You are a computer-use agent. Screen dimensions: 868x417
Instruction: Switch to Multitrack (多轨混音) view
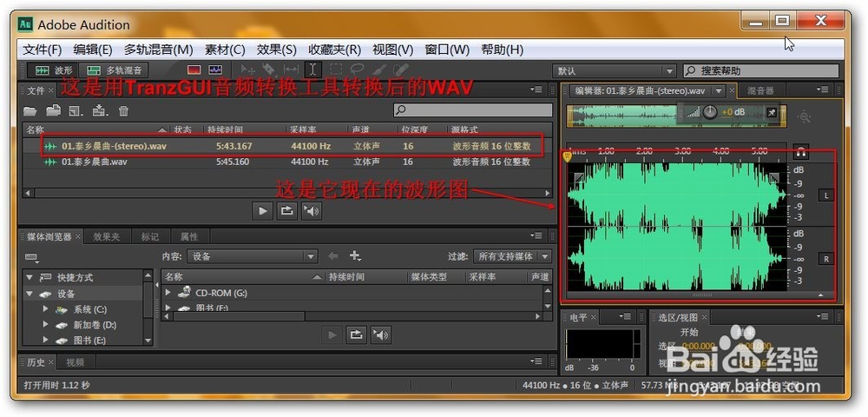pyautogui.click(x=115, y=70)
